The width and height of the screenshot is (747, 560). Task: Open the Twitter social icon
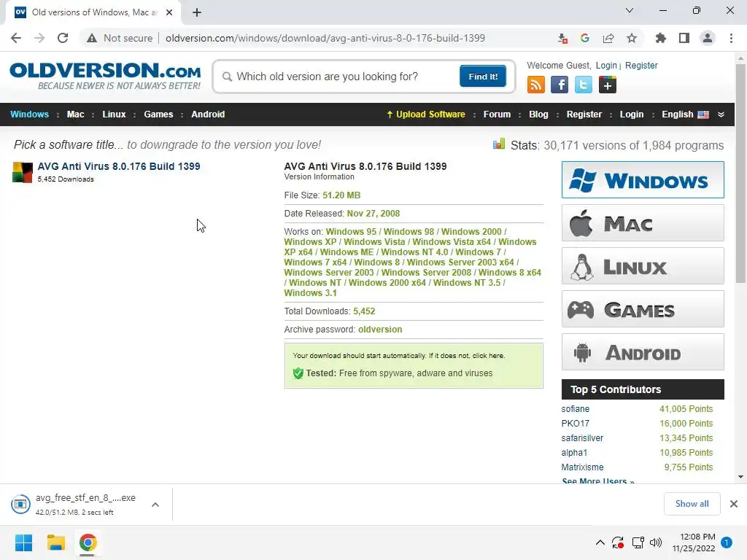click(x=583, y=85)
